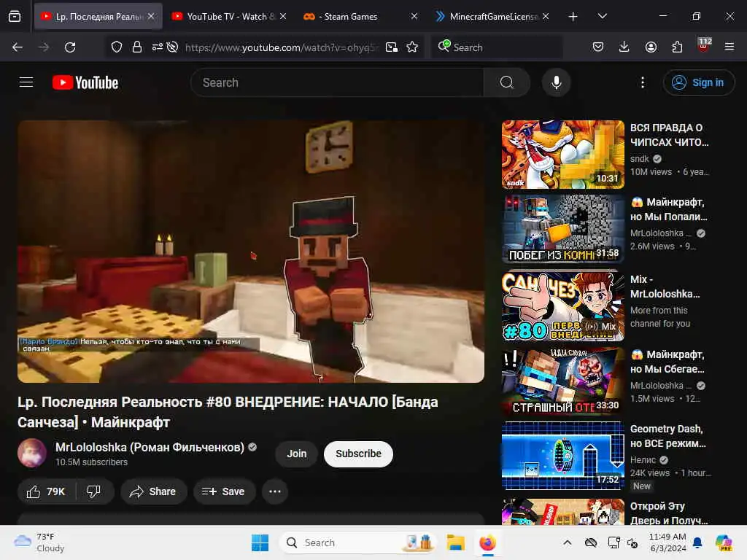747x560 pixels.
Task: Open the Firefox account icon
Action: pyautogui.click(x=651, y=47)
